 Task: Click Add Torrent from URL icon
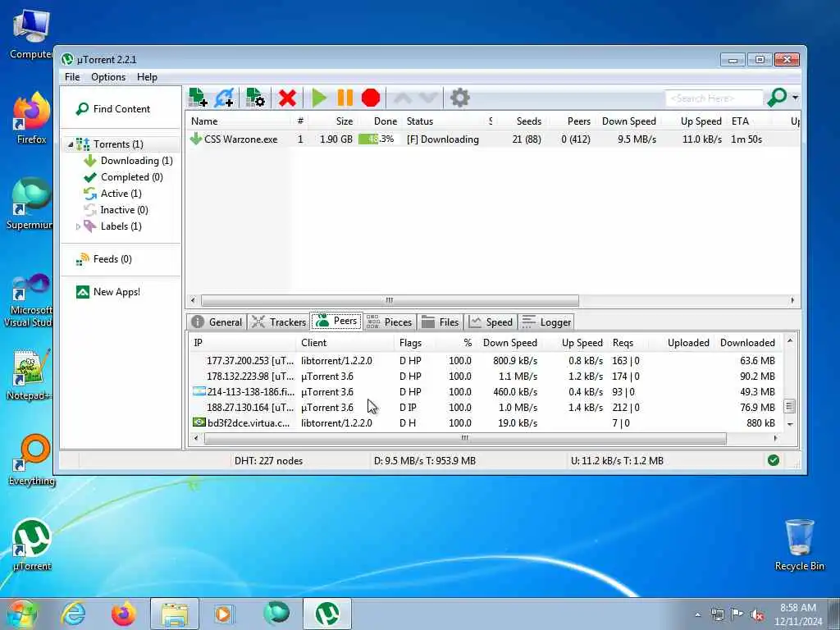pos(225,98)
